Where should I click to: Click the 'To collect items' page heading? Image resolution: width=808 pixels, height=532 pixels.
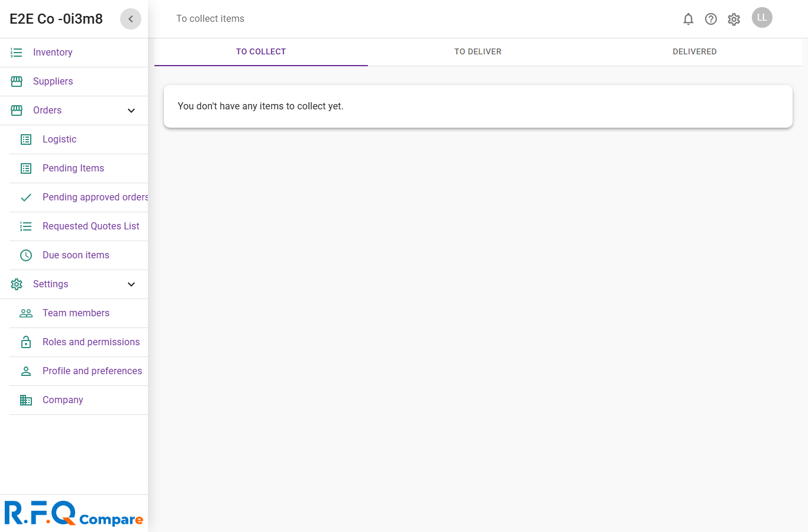[211, 19]
